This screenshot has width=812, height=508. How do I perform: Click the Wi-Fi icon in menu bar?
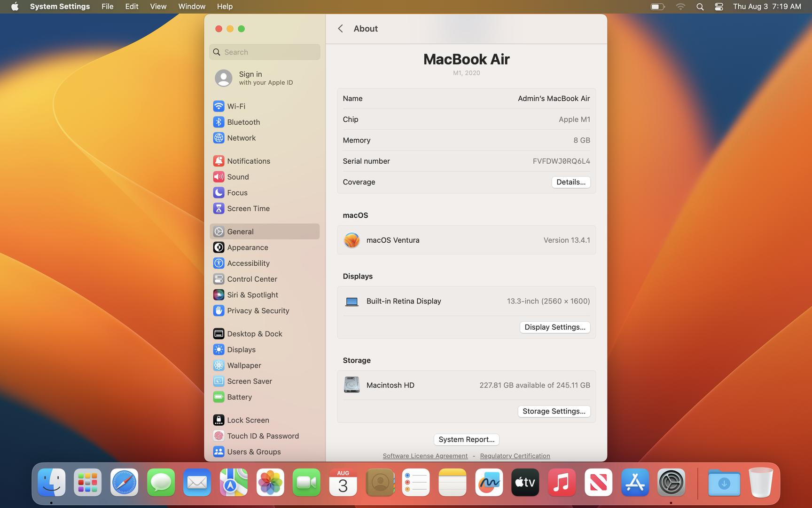680,7
